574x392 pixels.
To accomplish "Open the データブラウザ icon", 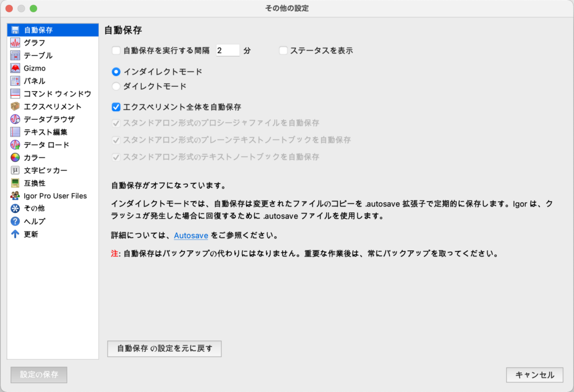I will (15, 119).
